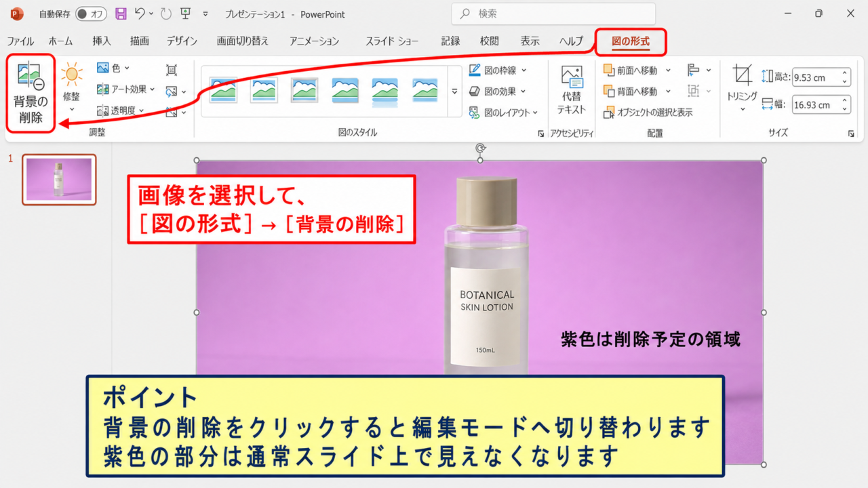Click the 検索 search box

coord(553,14)
